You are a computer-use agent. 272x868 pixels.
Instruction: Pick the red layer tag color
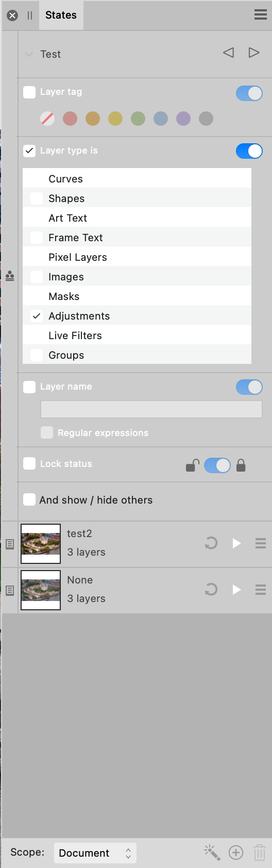click(x=70, y=119)
